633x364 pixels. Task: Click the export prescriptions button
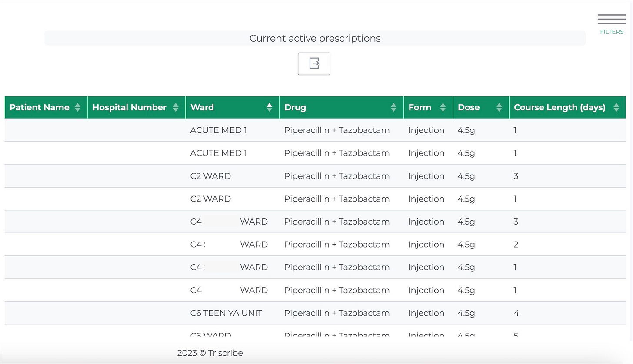[314, 64]
